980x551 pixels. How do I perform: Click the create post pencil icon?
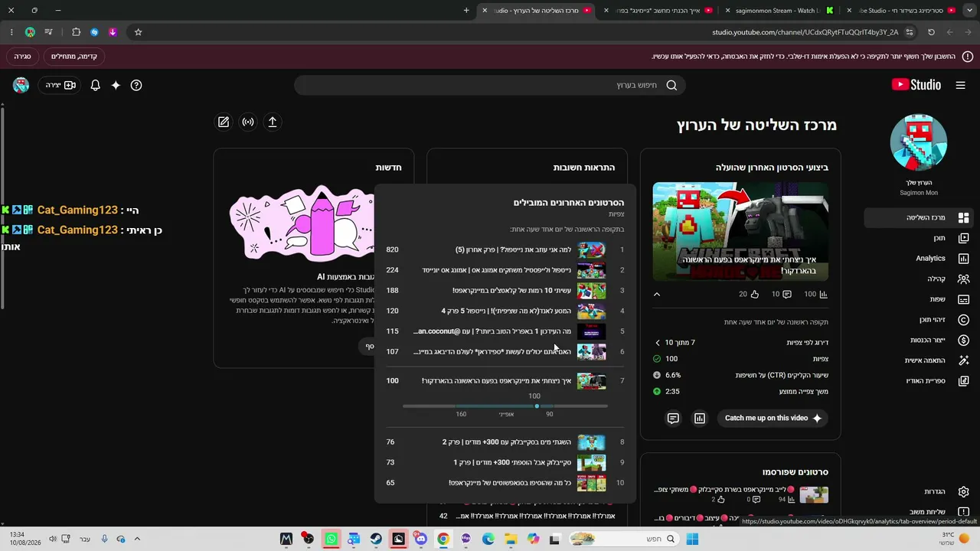tap(224, 122)
